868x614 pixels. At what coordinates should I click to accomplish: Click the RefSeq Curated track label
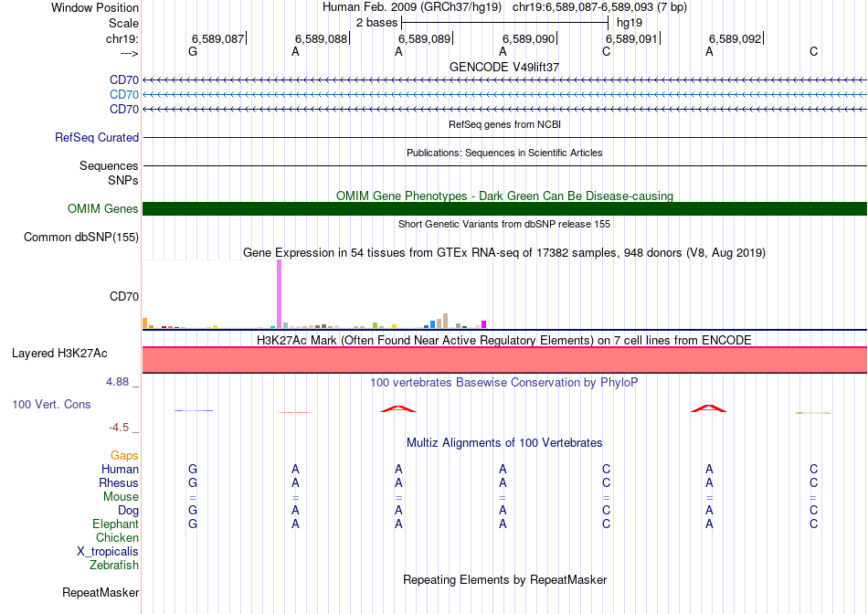97,137
